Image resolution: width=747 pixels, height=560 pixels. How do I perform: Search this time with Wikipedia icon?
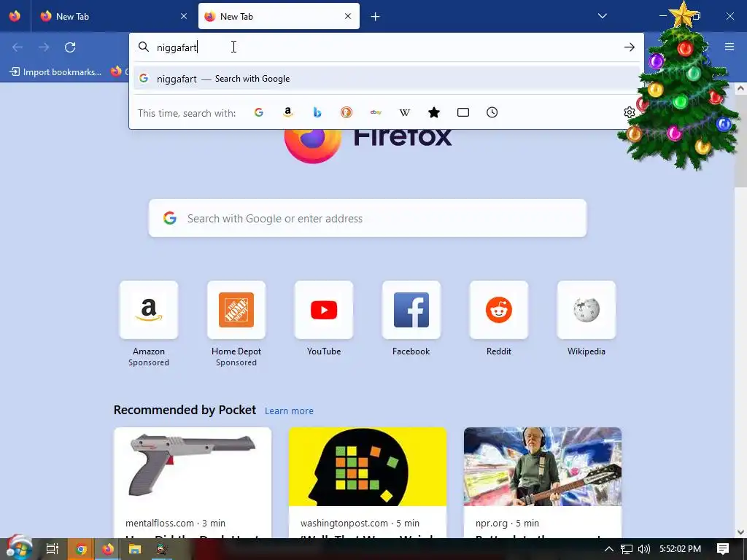[404, 112]
